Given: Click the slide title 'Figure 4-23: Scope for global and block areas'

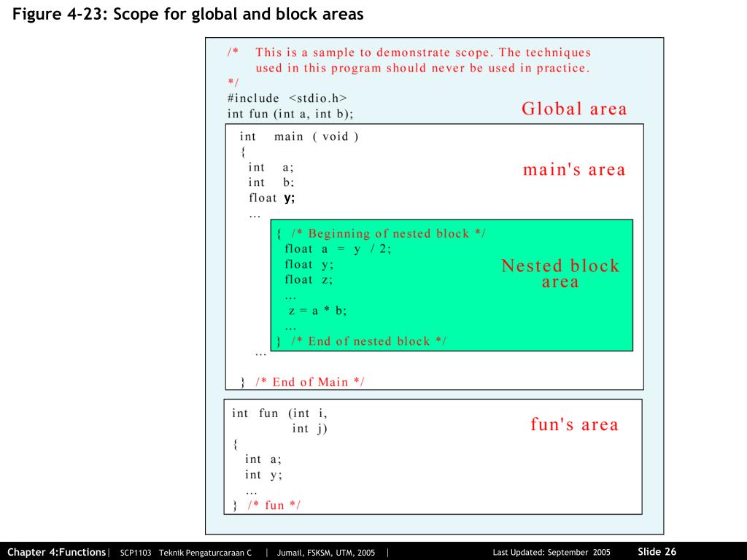Looking at the screenshot, I should point(187,15).
